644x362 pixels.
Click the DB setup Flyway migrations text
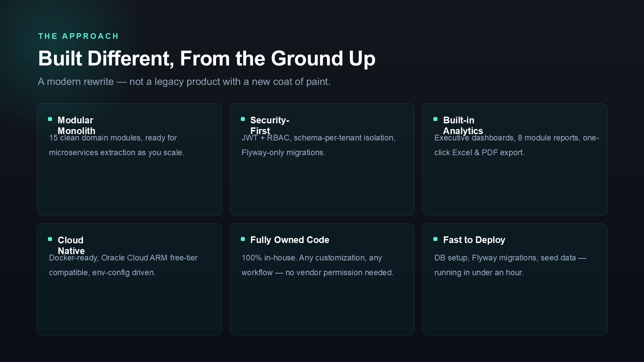point(510,265)
